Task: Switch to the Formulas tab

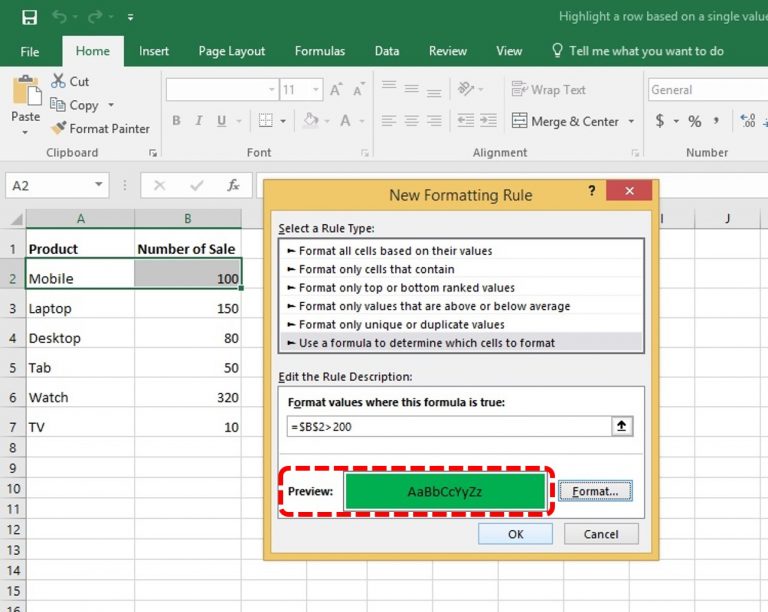Action: click(x=320, y=51)
